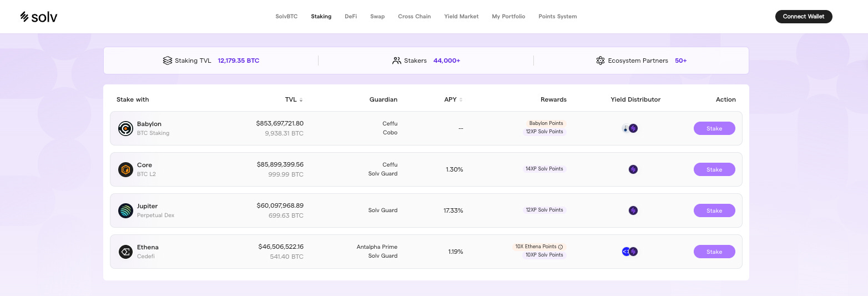Click the 541.40 BTC amount
Screen dimensions: 868x296
click(x=286, y=257)
